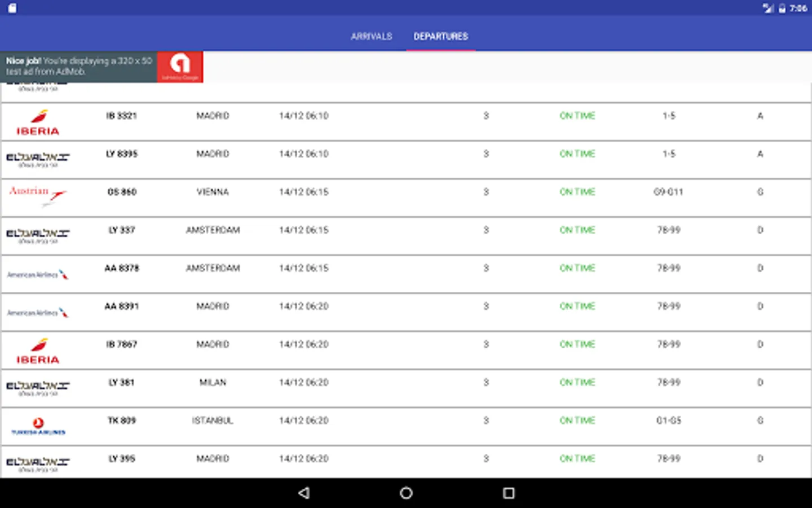The width and height of the screenshot is (812, 508).
Task: Tap American Airlines logo for AA 8378
Action: pyautogui.click(x=38, y=275)
